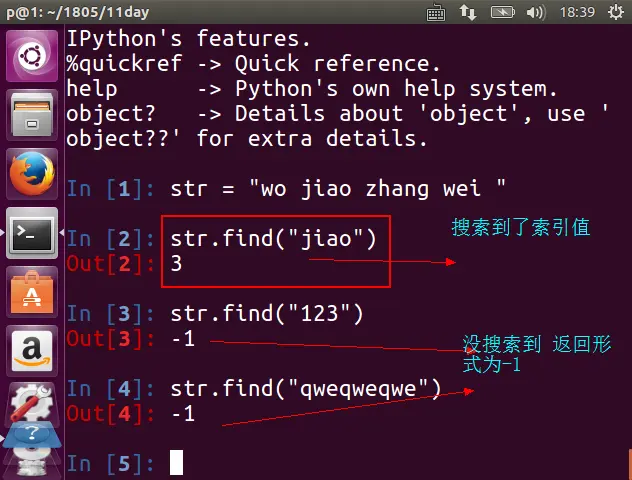Click the In [5] prompt cursor

coord(176,463)
